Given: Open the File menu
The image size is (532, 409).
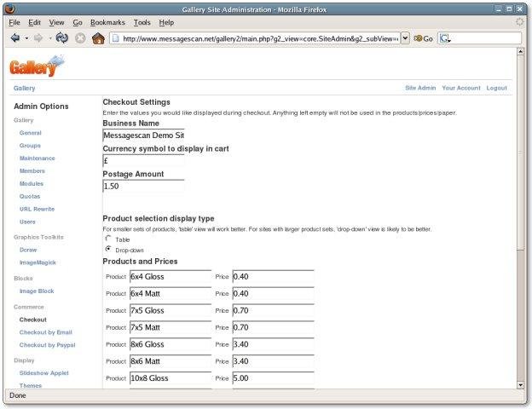Looking at the screenshot, I should point(14,22).
